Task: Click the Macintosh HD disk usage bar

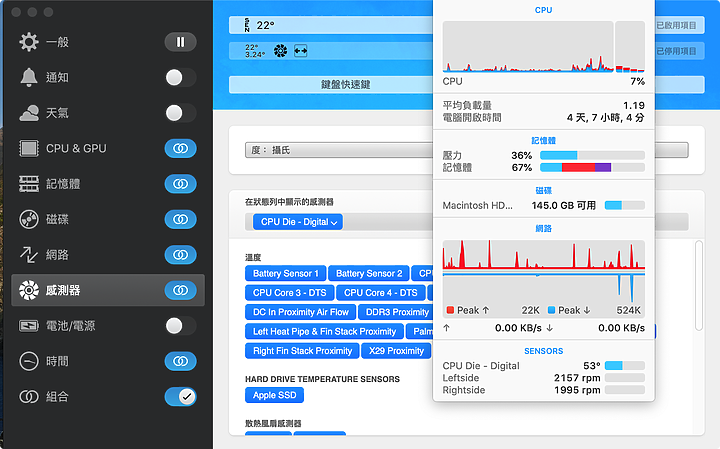Action: coord(624,205)
